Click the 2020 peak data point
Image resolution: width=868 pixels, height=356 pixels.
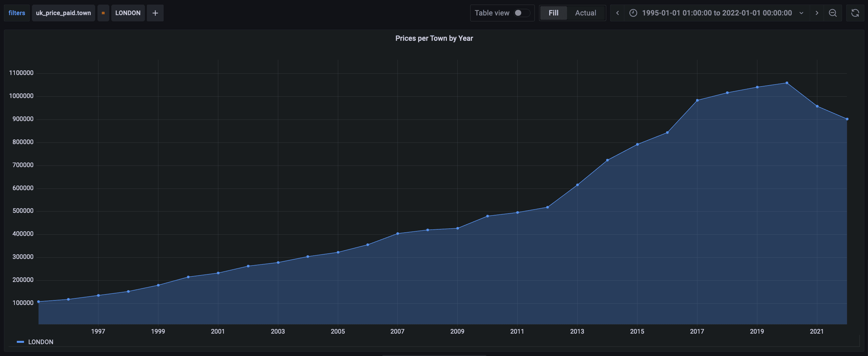pyautogui.click(x=787, y=83)
